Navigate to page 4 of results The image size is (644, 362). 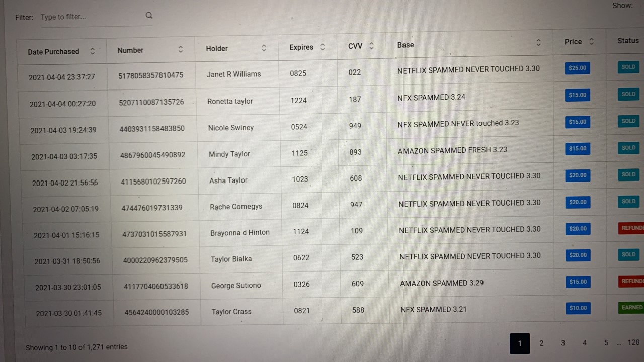point(585,343)
